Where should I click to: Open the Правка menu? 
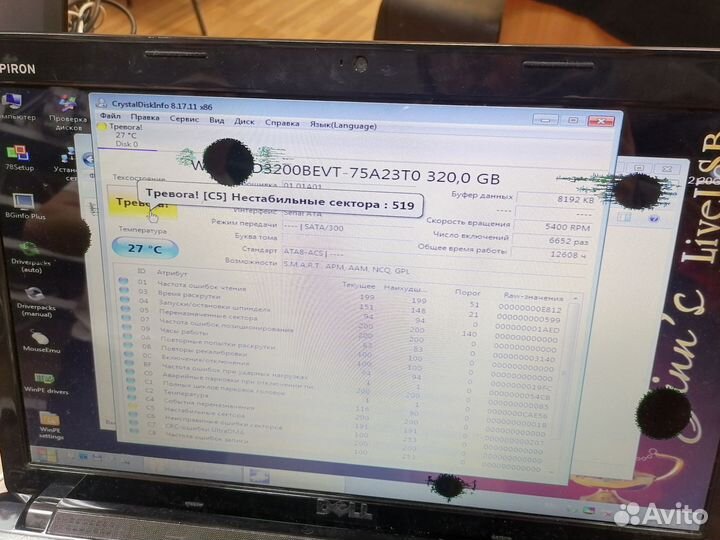(145, 117)
